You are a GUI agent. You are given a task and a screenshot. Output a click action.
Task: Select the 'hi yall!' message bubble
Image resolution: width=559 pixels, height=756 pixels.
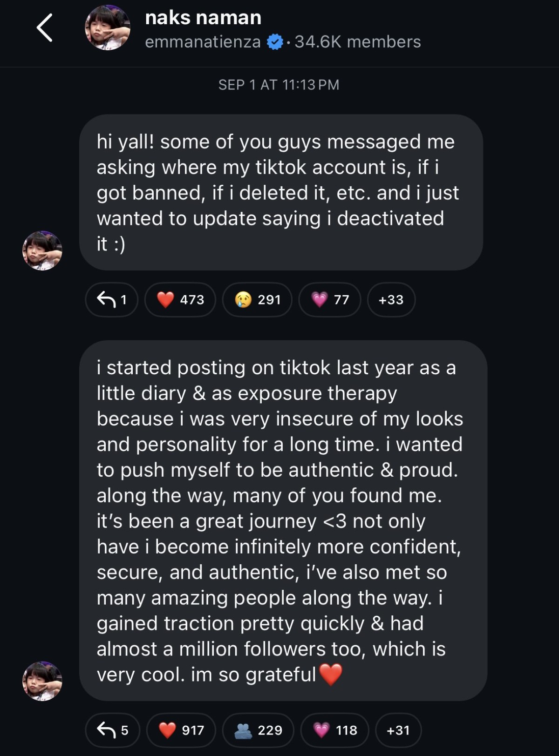click(x=281, y=192)
